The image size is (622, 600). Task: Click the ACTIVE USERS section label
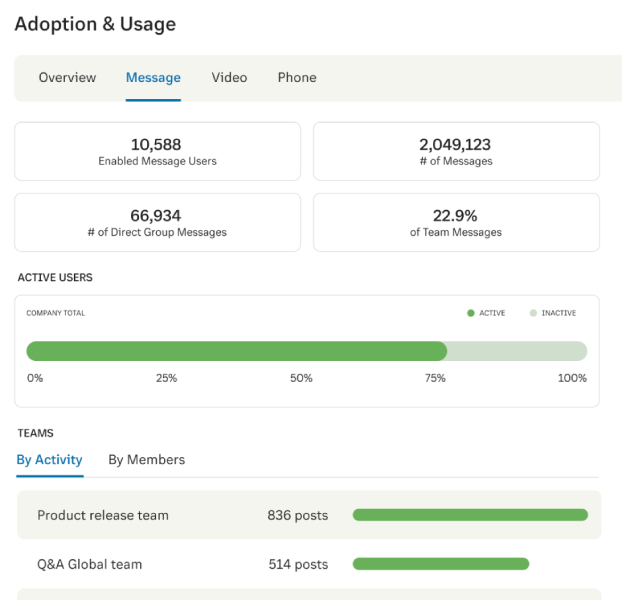point(55,278)
